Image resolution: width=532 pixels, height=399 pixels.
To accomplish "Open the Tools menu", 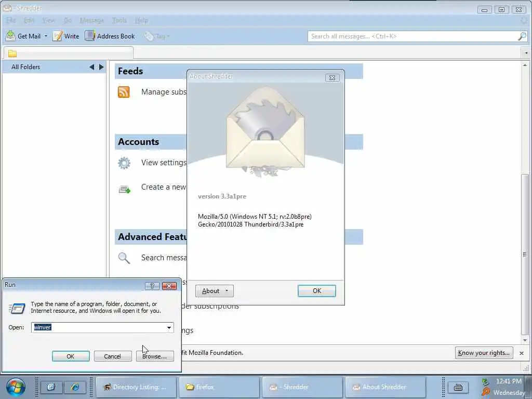I will click(x=119, y=20).
